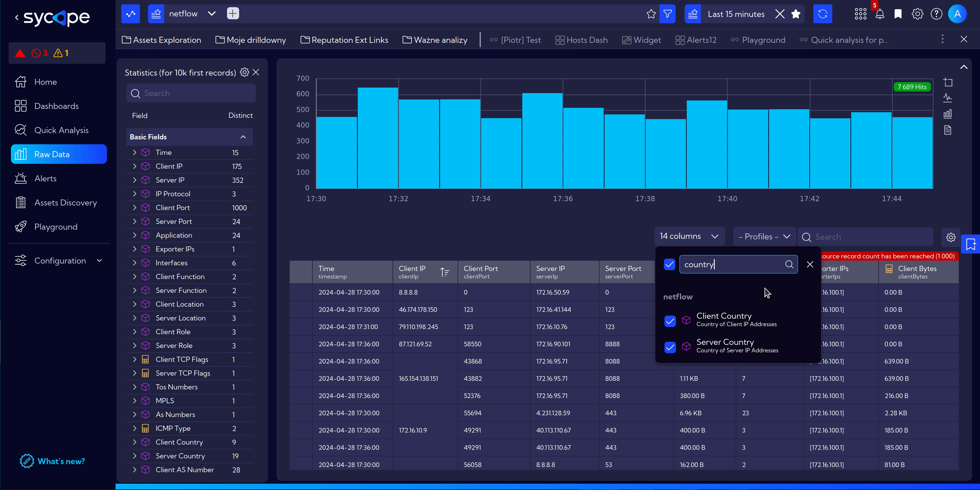Open the Hosts Dash bookmark
The image size is (980, 490).
click(581, 40)
